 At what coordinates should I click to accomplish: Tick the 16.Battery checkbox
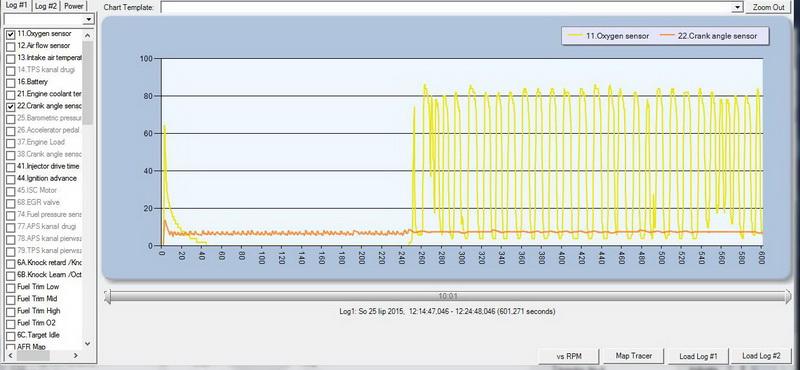10,83
